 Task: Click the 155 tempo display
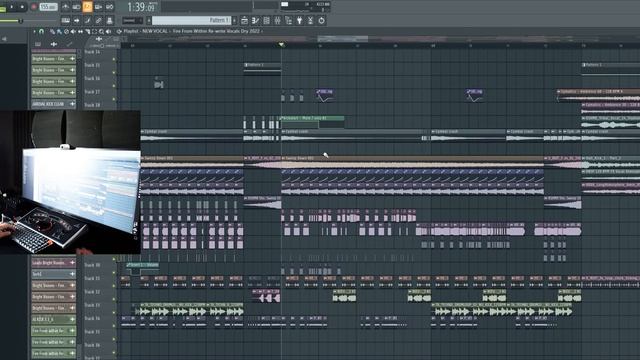tap(49, 7)
